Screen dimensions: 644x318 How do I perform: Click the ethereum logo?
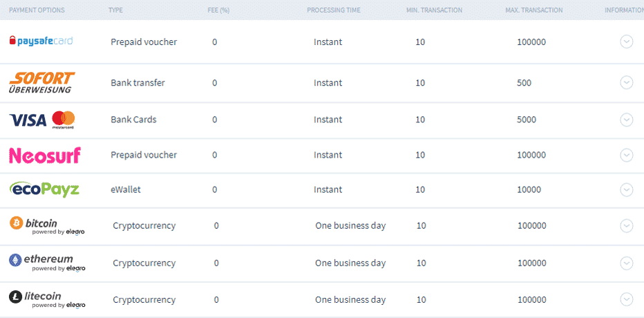(47, 263)
